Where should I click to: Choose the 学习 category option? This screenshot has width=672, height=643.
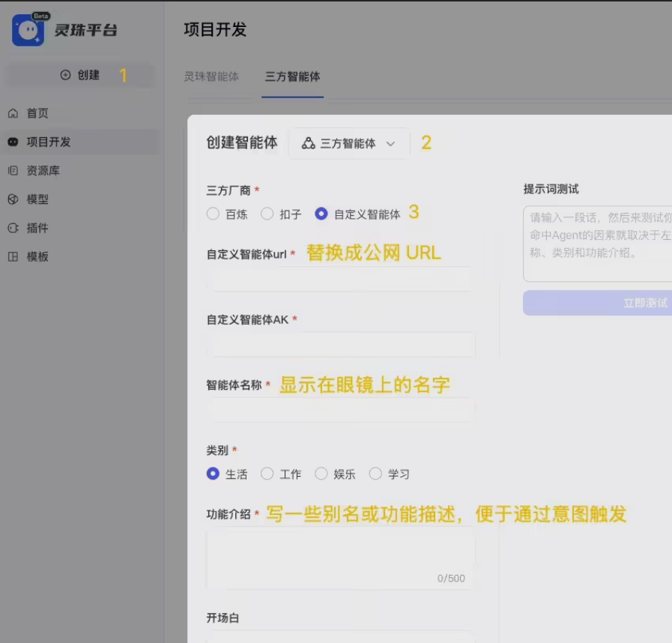click(x=375, y=474)
